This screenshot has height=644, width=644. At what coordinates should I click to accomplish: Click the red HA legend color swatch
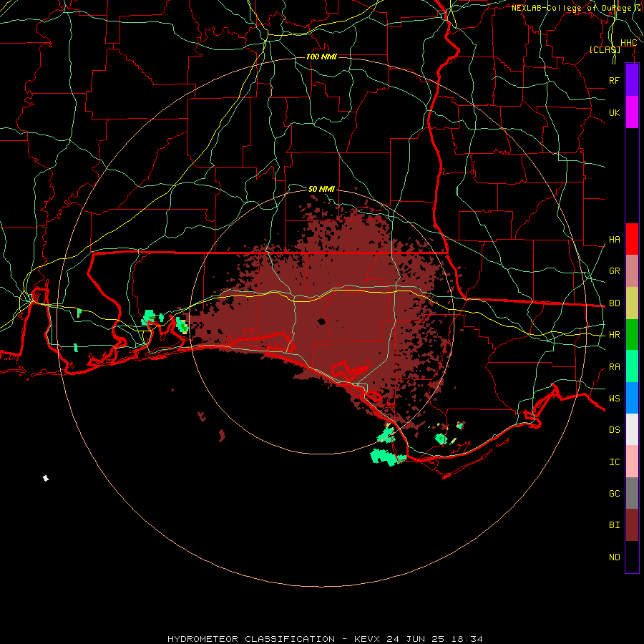(x=632, y=239)
